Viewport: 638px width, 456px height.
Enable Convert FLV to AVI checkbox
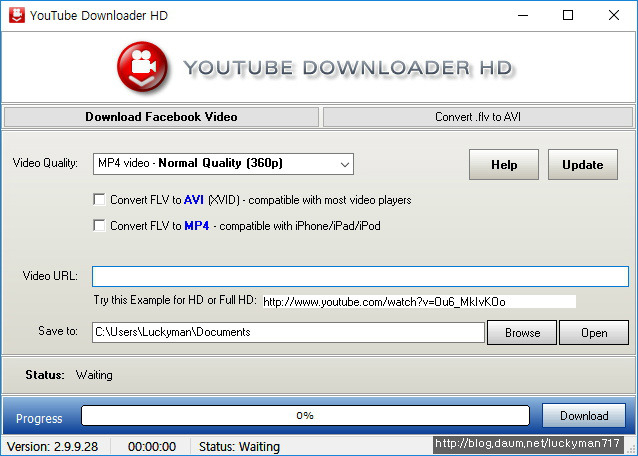click(x=99, y=200)
